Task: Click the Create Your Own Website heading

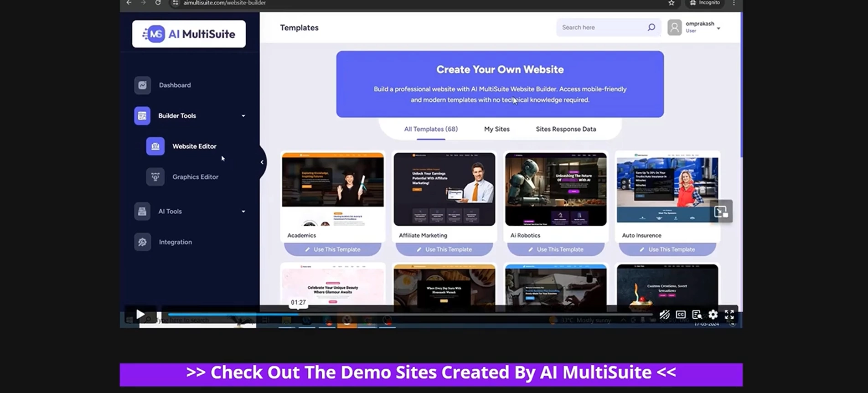Action: pos(500,69)
